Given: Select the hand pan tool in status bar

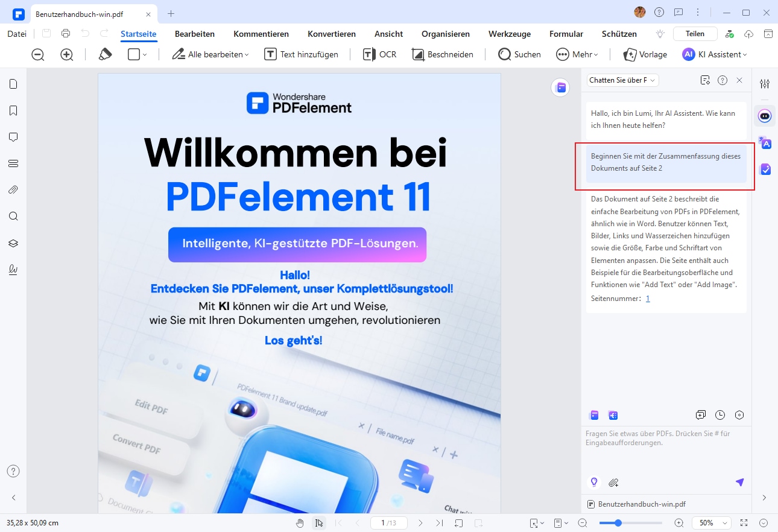Looking at the screenshot, I should (x=300, y=523).
